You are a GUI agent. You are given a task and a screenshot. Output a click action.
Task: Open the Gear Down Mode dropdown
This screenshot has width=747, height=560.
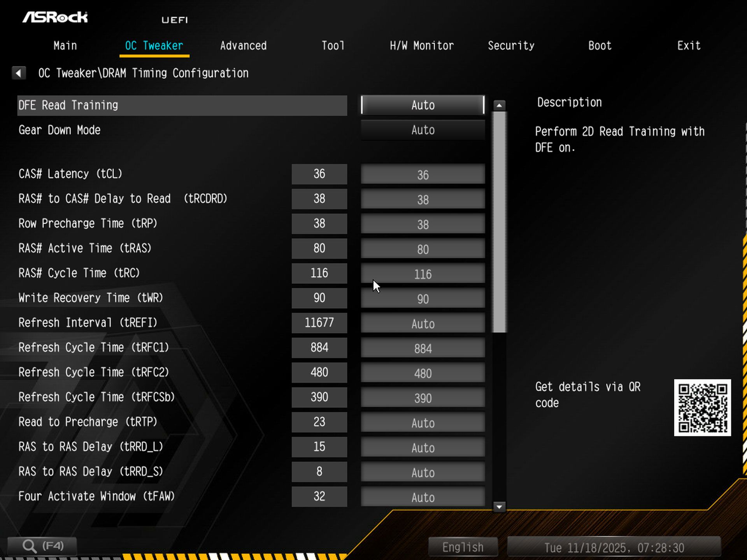(422, 130)
